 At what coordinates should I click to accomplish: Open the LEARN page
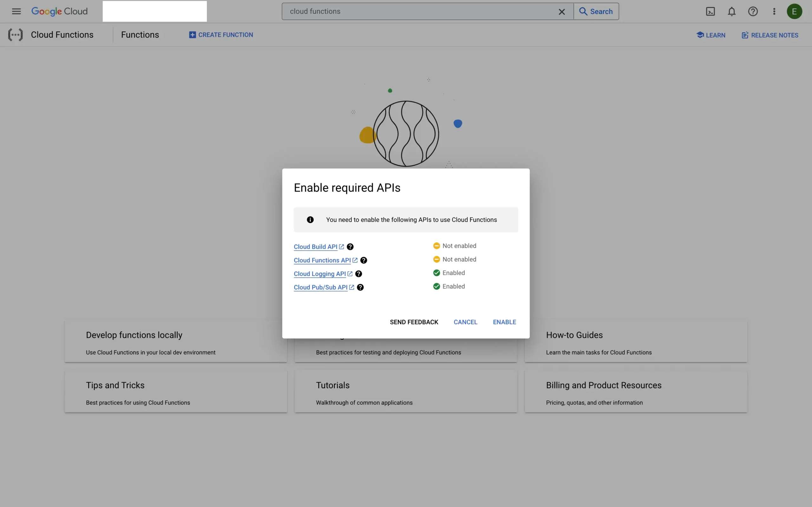711,35
